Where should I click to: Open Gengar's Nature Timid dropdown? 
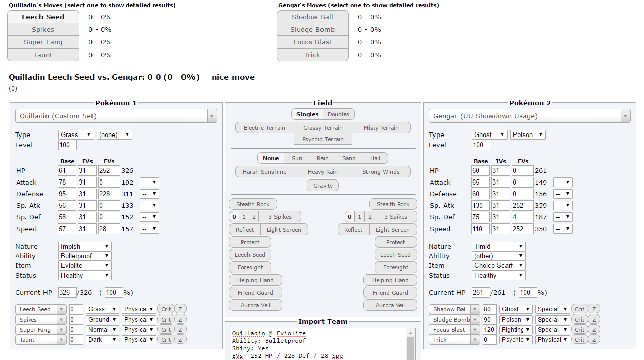[x=498, y=246]
